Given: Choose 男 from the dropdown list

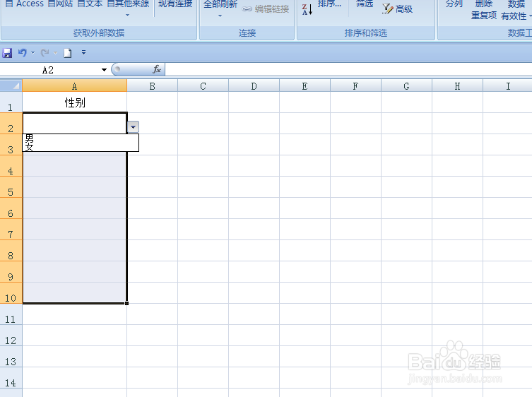Looking at the screenshot, I should tap(81, 138).
